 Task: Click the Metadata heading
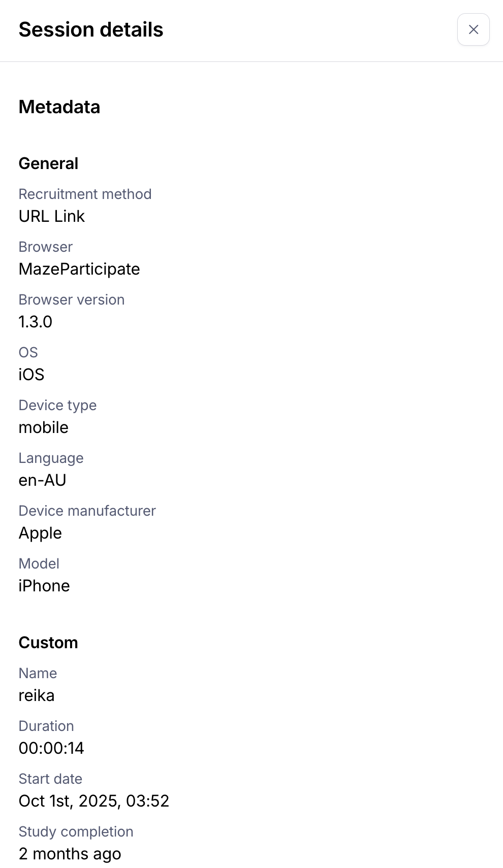coord(59,107)
